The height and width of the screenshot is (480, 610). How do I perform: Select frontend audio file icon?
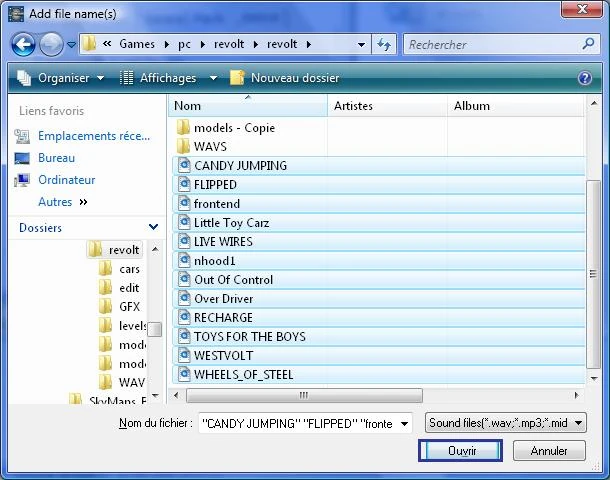(x=184, y=203)
